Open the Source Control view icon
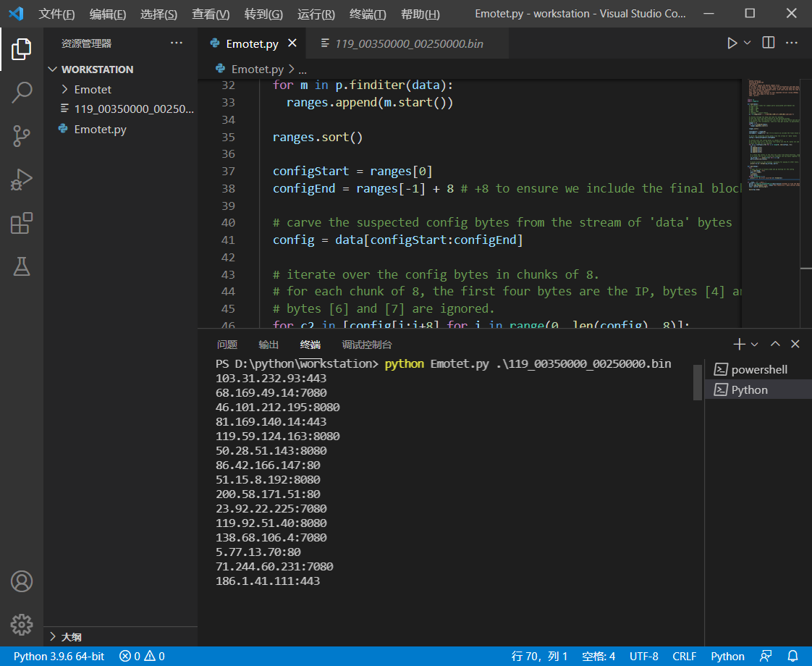The image size is (812, 666). pyautogui.click(x=22, y=135)
